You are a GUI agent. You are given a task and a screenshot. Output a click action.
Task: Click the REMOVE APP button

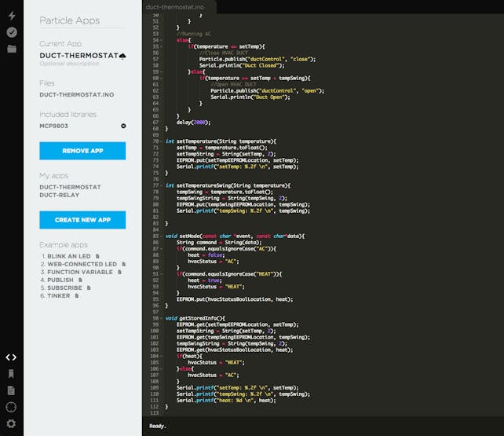click(82, 151)
